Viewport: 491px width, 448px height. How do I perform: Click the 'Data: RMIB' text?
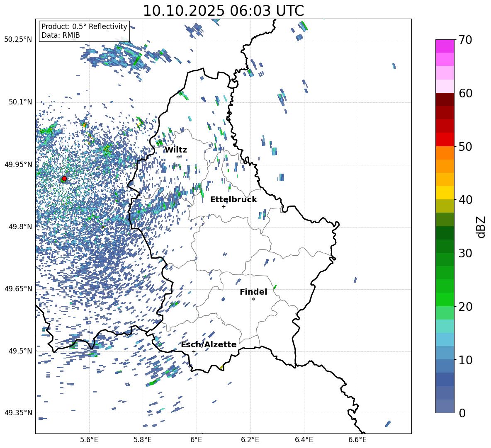(61, 35)
